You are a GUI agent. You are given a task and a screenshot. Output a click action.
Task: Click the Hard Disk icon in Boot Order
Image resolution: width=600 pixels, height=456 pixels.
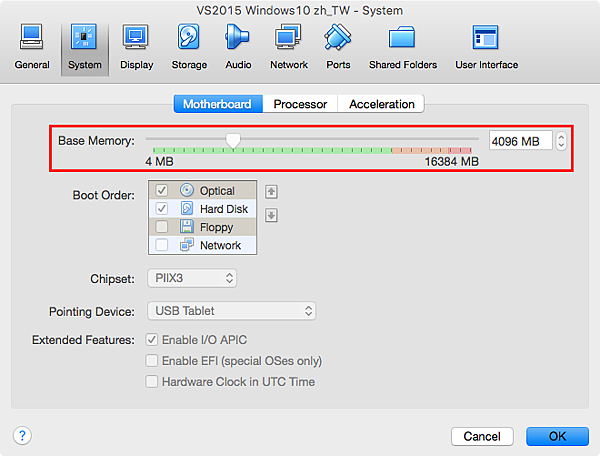point(187,208)
